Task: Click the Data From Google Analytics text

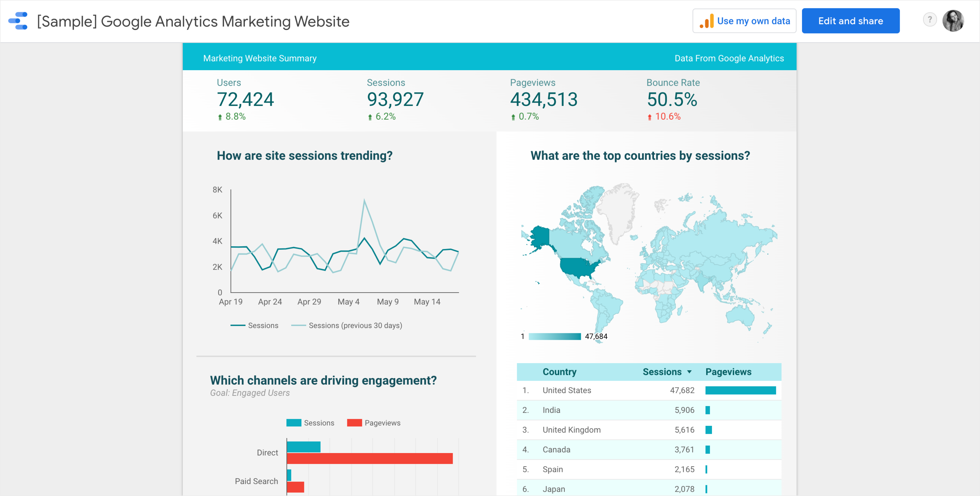Action: pos(729,58)
